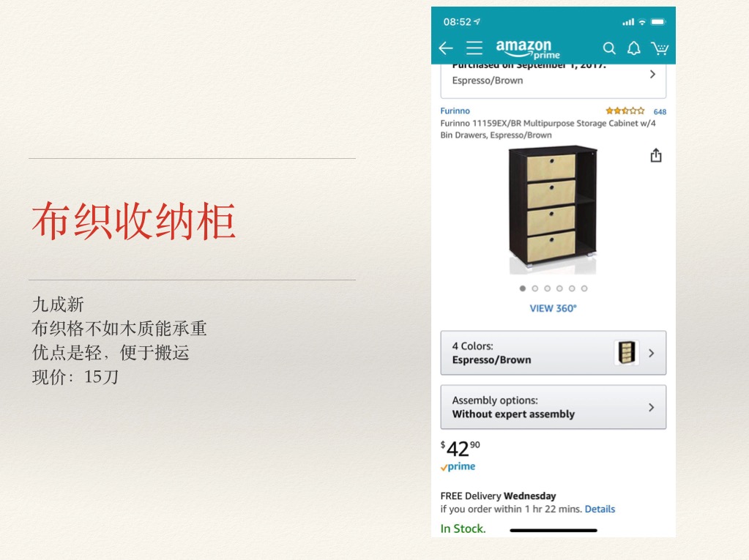The image size is (749, 560).
Task: Select the first image carousel dot
Action: [523, 288]
